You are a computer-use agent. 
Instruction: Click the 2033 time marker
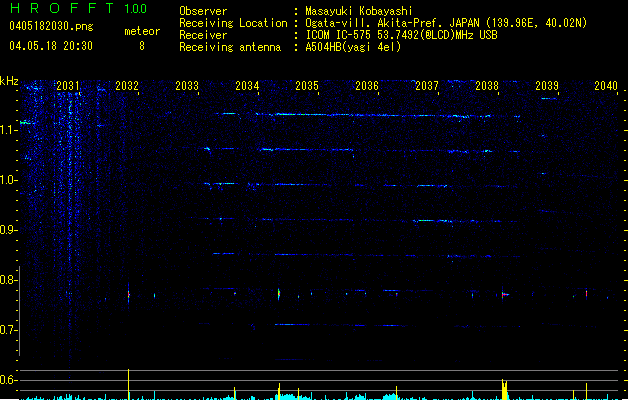click(x=187, y=86)
